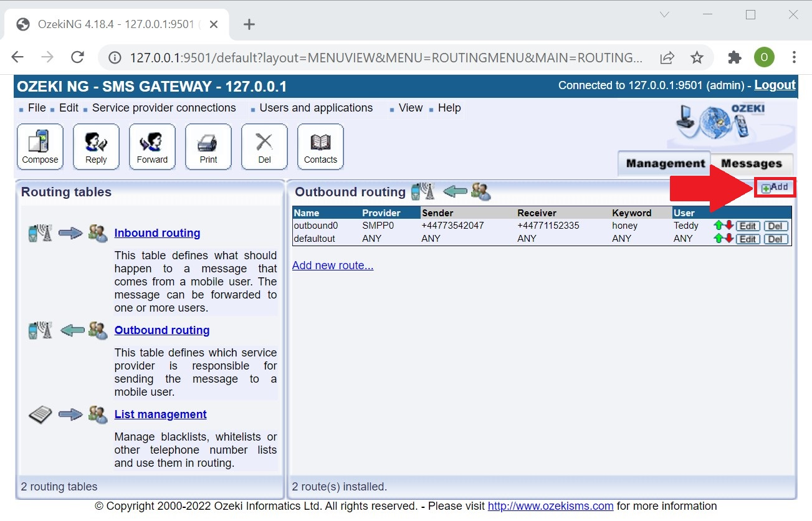Select the Management tab

(665, 164)
